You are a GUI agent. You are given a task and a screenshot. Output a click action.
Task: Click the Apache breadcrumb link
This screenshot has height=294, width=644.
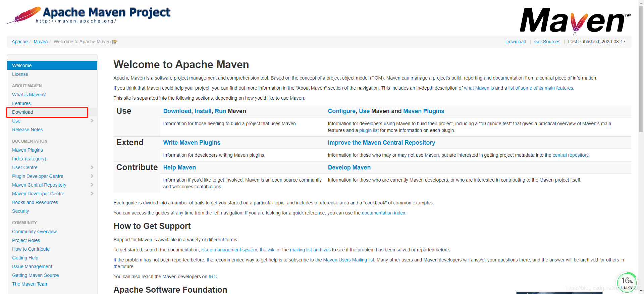point(20,42)
